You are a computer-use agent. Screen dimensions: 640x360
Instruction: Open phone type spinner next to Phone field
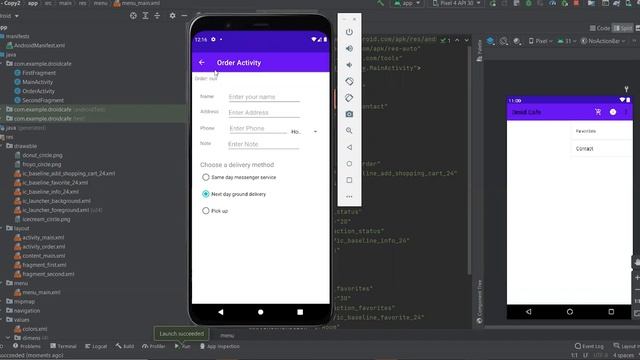click(304, 131)
